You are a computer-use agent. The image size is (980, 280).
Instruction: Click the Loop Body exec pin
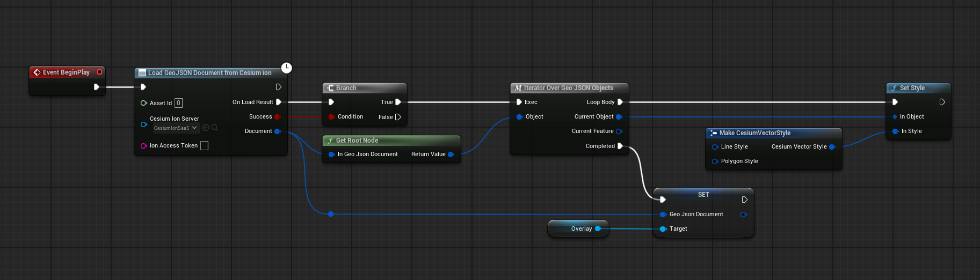[x=620, y=102]
